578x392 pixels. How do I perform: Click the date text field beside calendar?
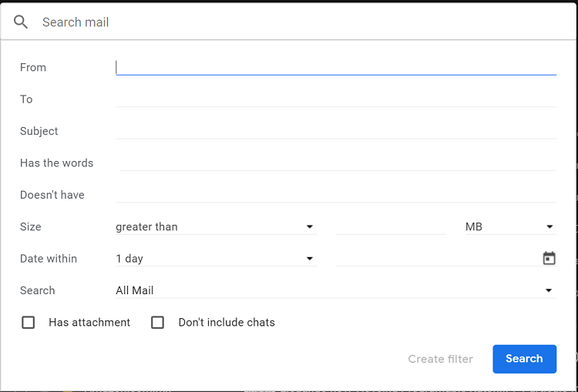(x=437, y=259)
